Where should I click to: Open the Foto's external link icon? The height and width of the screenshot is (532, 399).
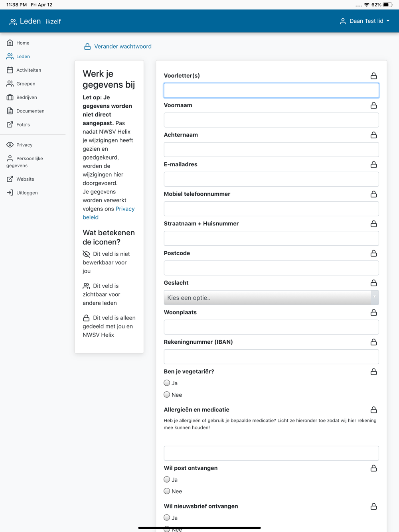pos(10,124)
